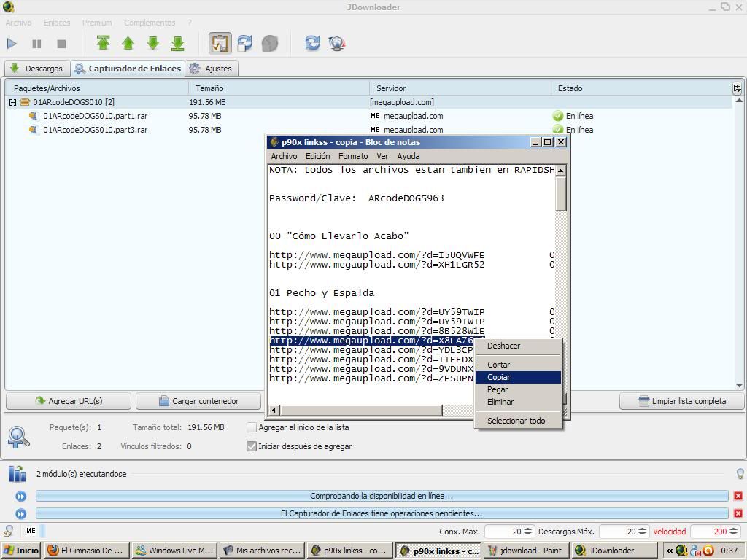747x560 pixels.
Task: Open the Descargas tab
Action: [x=37, y=69]
